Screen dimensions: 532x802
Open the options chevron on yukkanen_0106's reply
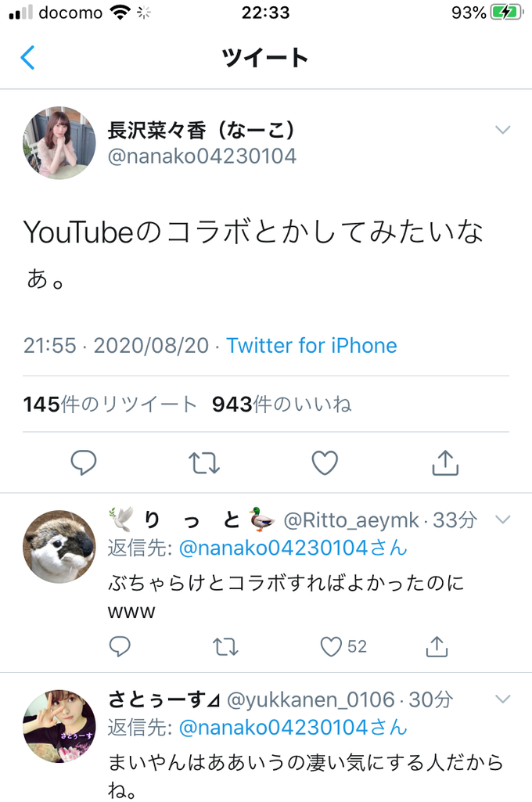point(503,700)
